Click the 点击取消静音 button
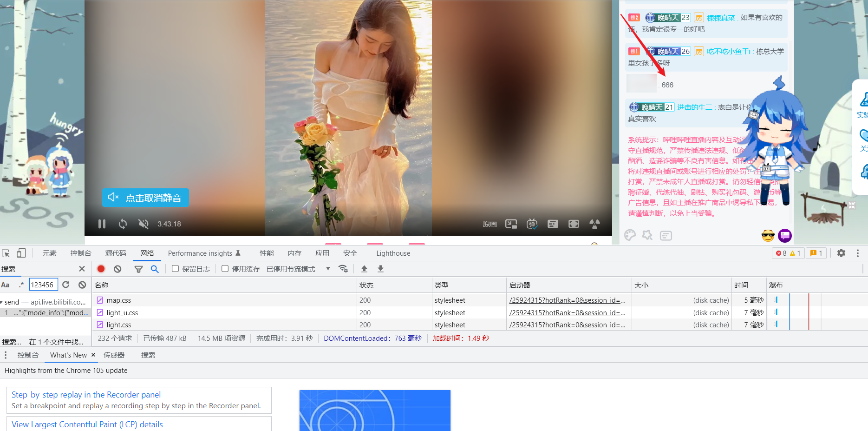 [145, 198]
